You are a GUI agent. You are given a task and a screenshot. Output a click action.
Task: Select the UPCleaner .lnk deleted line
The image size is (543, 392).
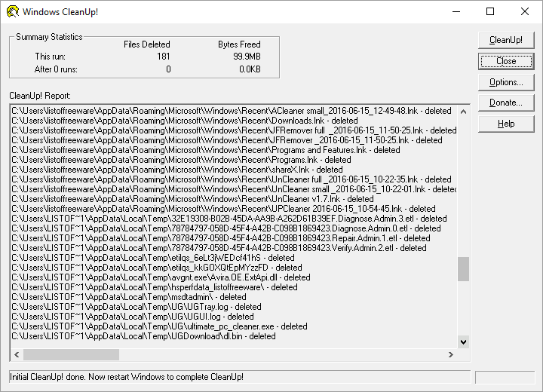click(x=223, y=209)
